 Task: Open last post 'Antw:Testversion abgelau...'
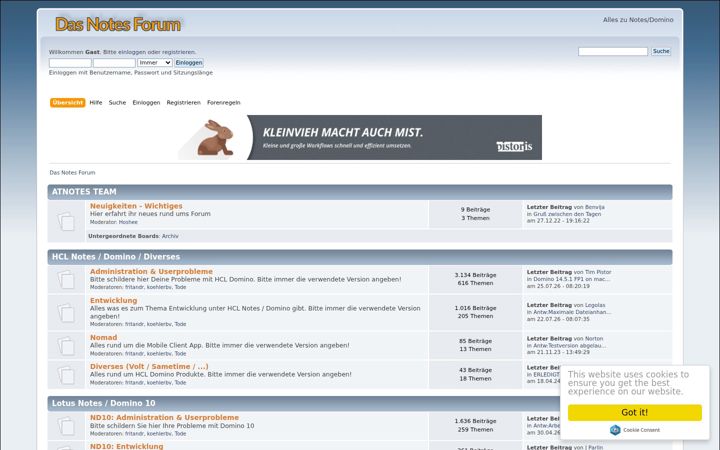pyautogui.click(x=569, y=345)
